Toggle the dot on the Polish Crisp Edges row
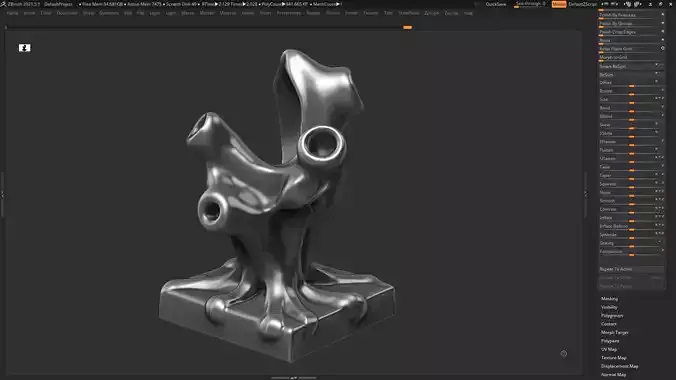Image resolution: width=676 pixels, height=380 pixels. pos(663,31)
